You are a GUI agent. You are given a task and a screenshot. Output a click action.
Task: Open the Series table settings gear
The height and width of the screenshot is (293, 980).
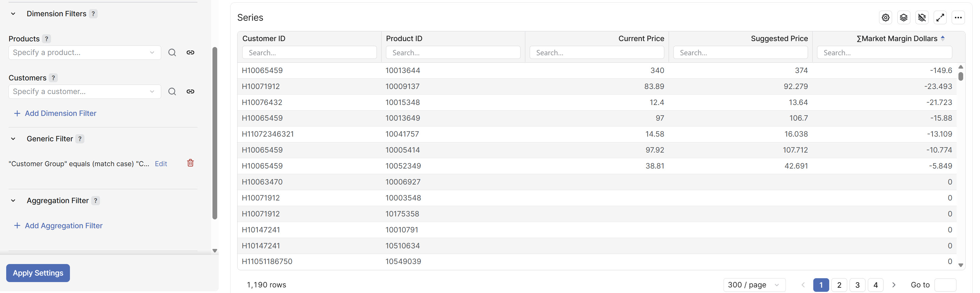tap(885, 17)
